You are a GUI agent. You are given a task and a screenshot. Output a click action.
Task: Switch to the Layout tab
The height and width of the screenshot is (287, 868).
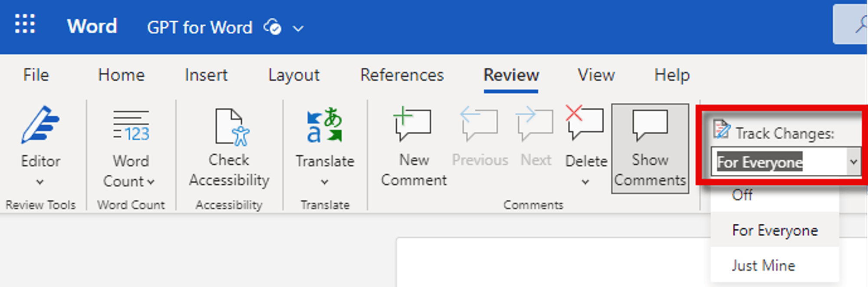click(x=294, y=76)
